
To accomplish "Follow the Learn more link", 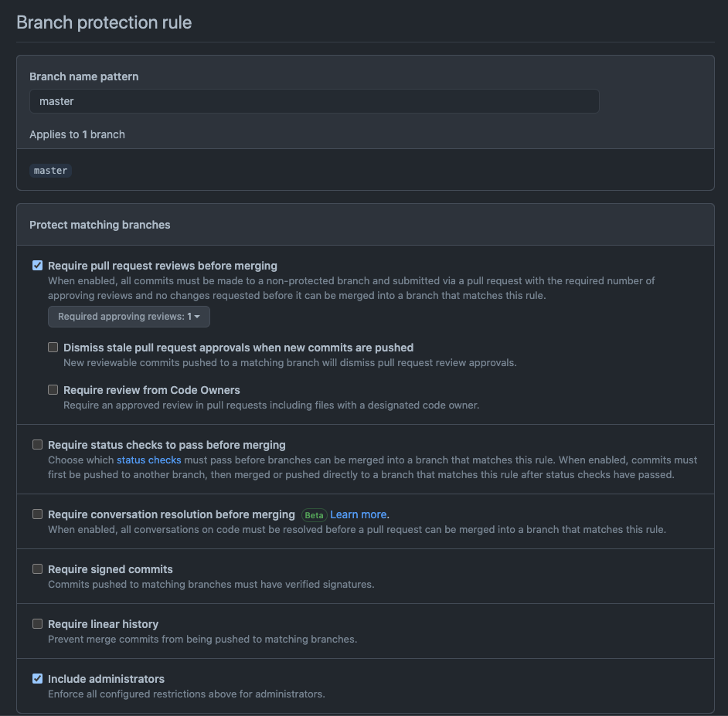I will [x=358, y=514].
